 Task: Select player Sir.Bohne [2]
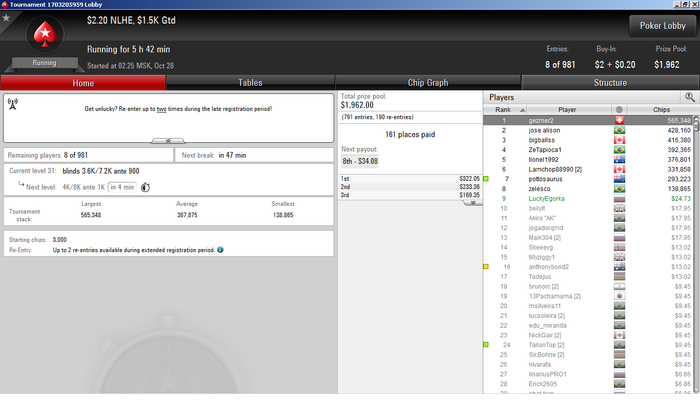(546, 355)
